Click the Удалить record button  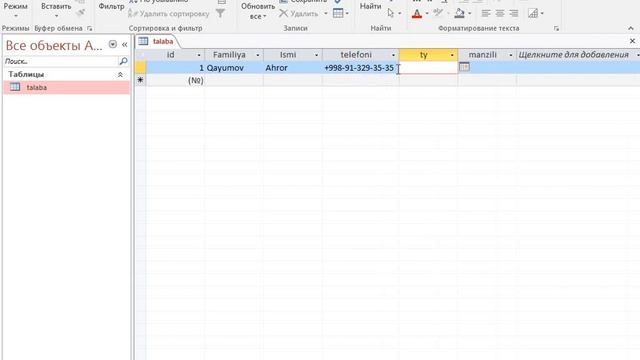(299, 13)
